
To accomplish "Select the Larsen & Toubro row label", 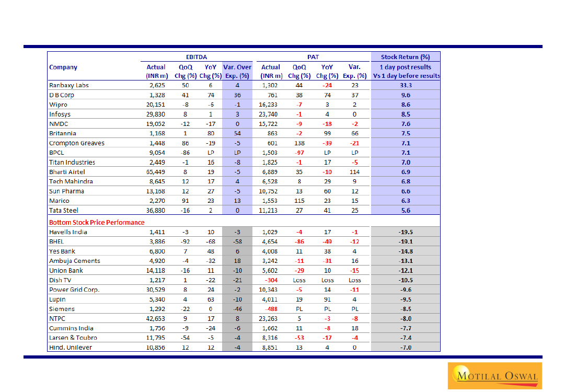I will tap(73, 338).
